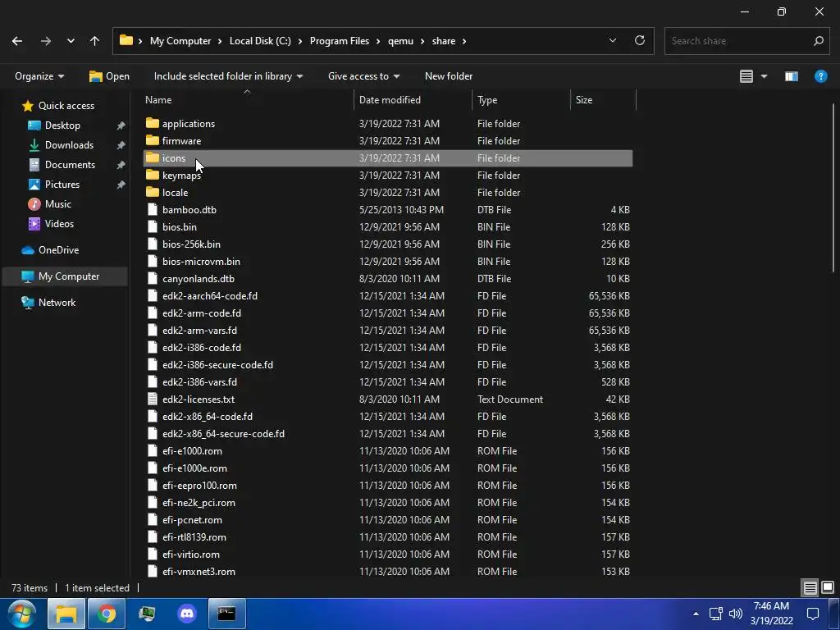Viewport: 840px width, 630px height.
Task: Open the Help icon
Action: 820,76
